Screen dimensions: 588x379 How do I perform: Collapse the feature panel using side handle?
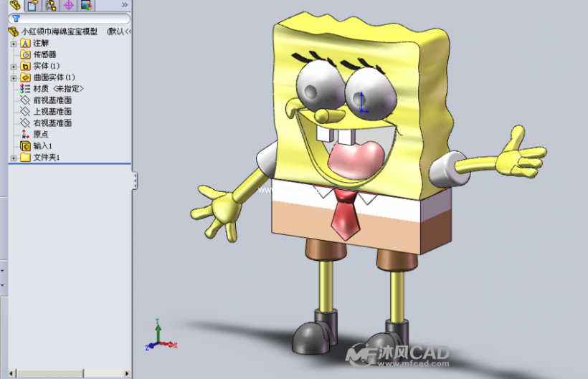click(x=135, y=181)
